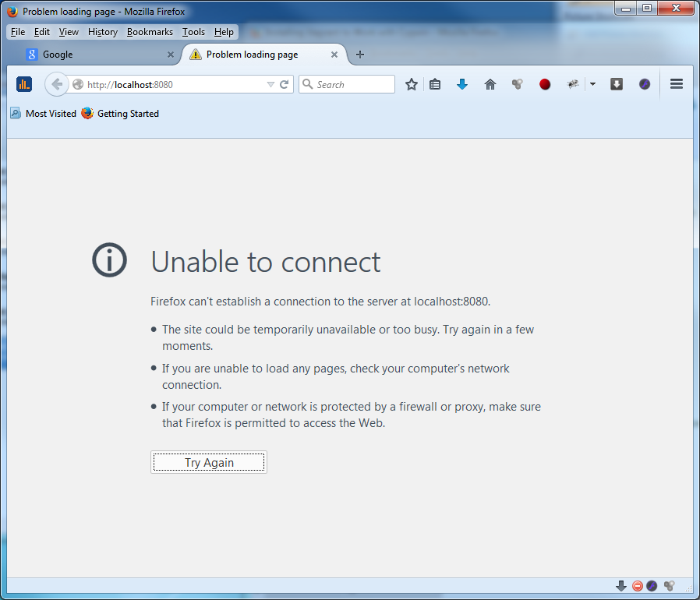Click the red circle toolbar icon
Image resolution: width=700 pixels, height=600 pixels.
coord(545,84)
